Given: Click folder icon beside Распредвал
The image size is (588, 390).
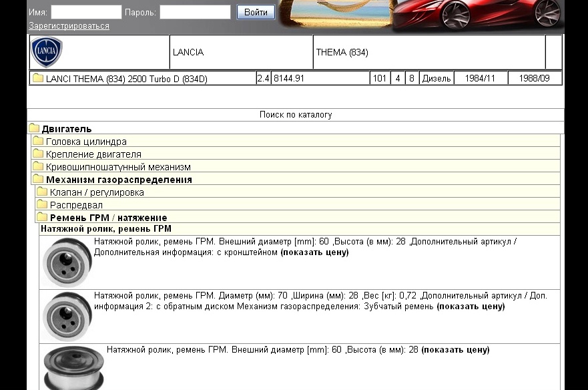Looking at the screenshot, I should click(42, 204).
